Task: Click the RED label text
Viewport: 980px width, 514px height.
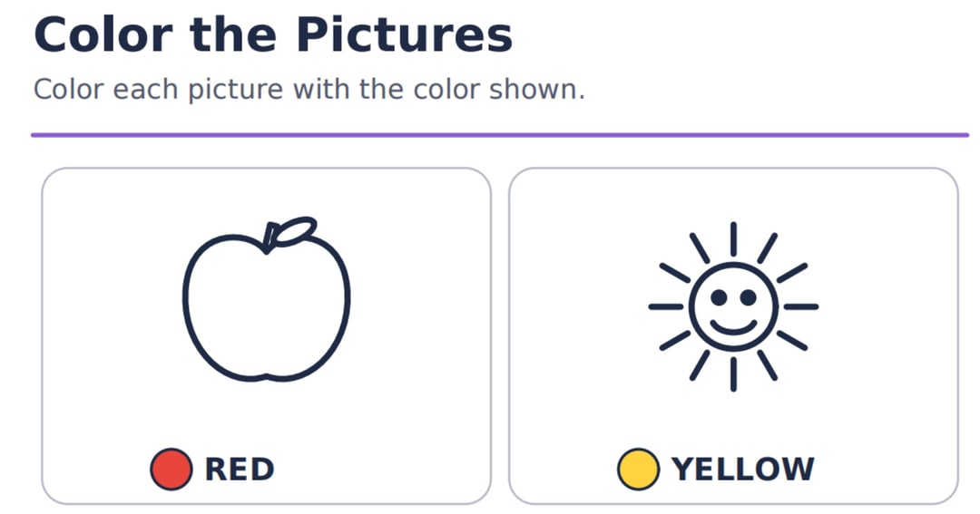Action: 240,469
